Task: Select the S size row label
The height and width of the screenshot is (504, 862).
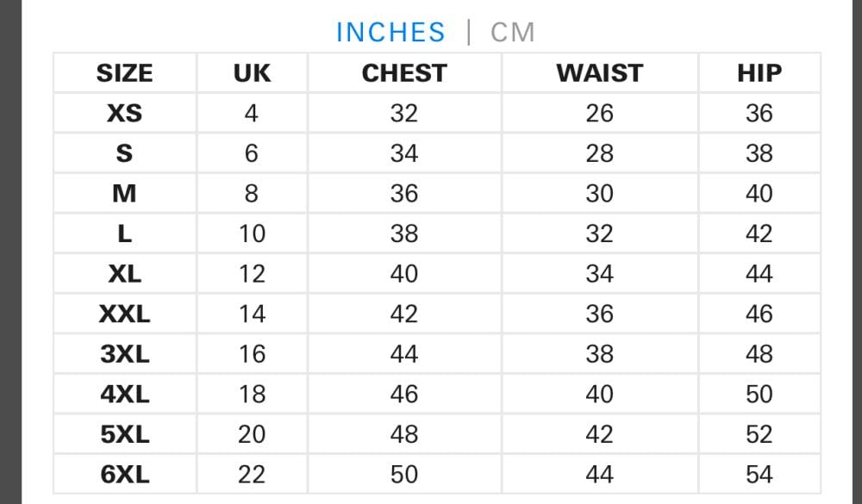Action: point(125,153)
